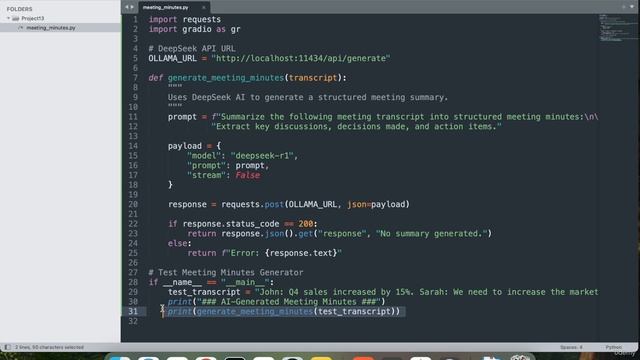This screenshot has width=640, height=360.
Task: Click the '# Test Meeting Minutes Generator' comment
Action: [x=226, y=273]
